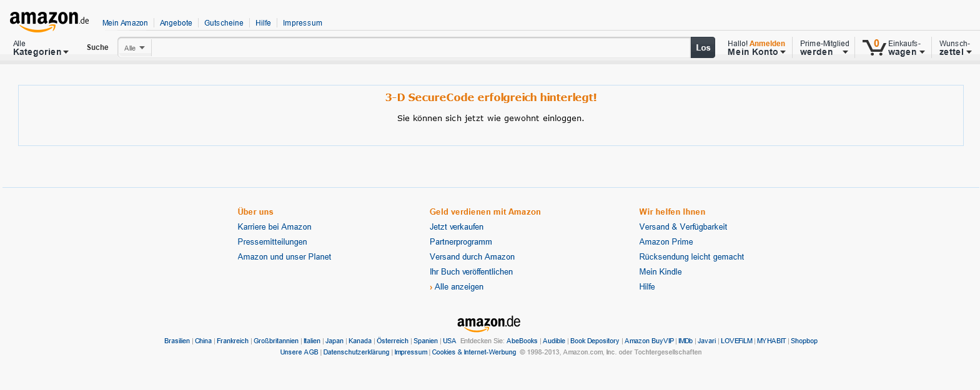The image size is (980, 390).
Task: Select Österreich country link in footer
Action: tap(392, 341)
